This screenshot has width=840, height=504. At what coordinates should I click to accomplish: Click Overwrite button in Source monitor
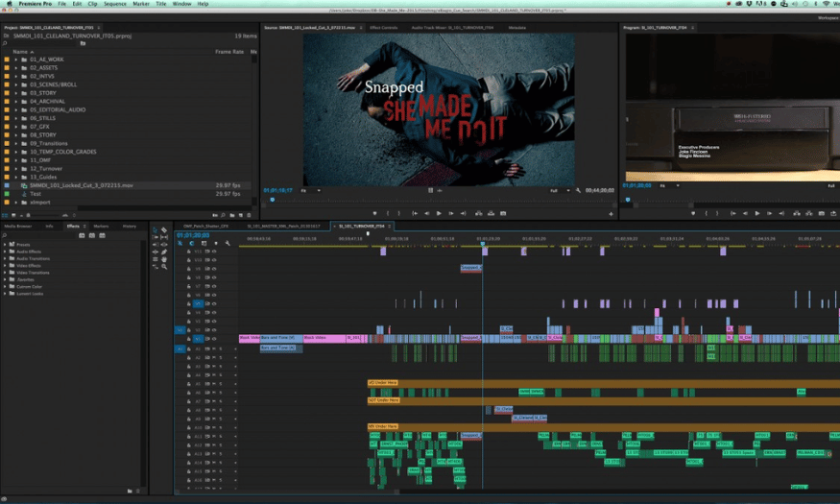(x=491, y=213)
